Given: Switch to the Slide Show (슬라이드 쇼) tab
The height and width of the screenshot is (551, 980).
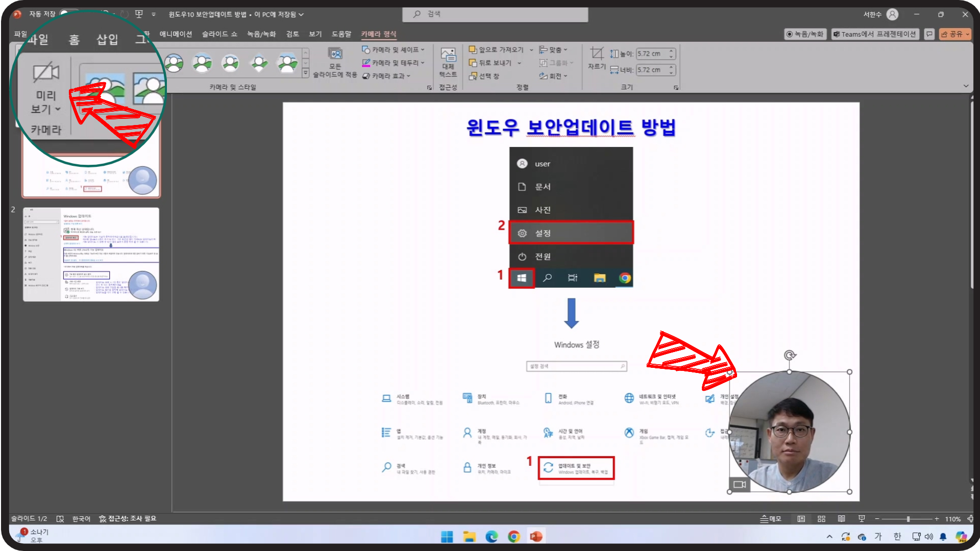Looking at the screenshot, I should point(219,34).
